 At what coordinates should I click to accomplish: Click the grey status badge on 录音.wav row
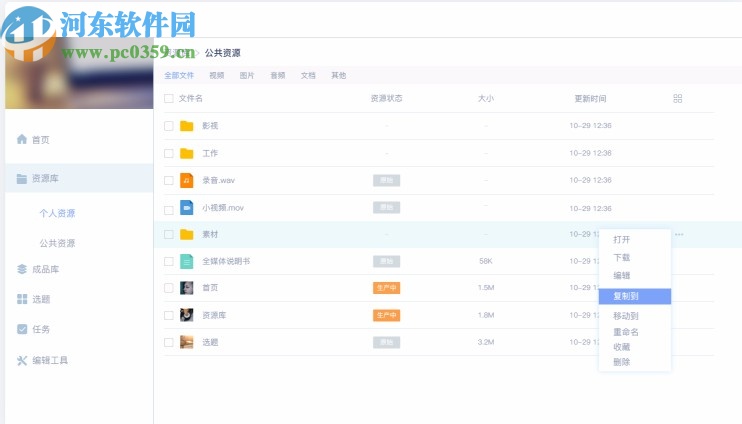387,180
